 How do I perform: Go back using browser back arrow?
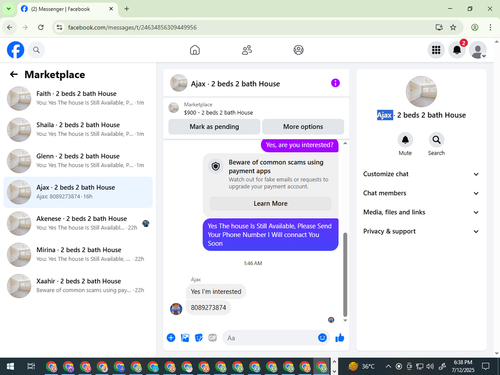pos(10,27)
